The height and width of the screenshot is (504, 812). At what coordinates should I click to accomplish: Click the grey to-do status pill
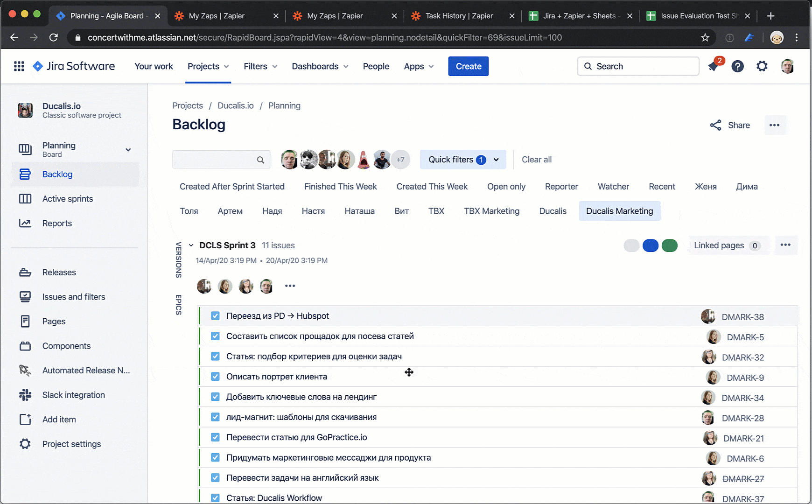(x=631, y=245)
